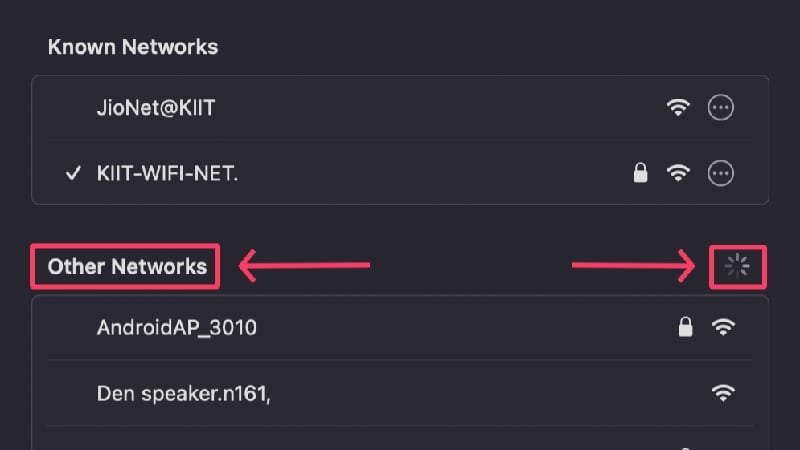
Task: Click the KIIT-WIFI-NET. lock icon
Action: point(641,173)
